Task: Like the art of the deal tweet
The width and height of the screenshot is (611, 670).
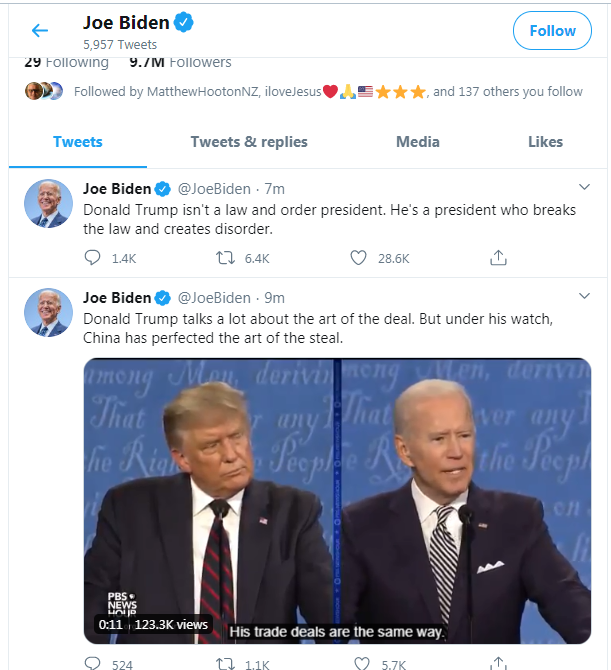Action: (x=359, y=663)
